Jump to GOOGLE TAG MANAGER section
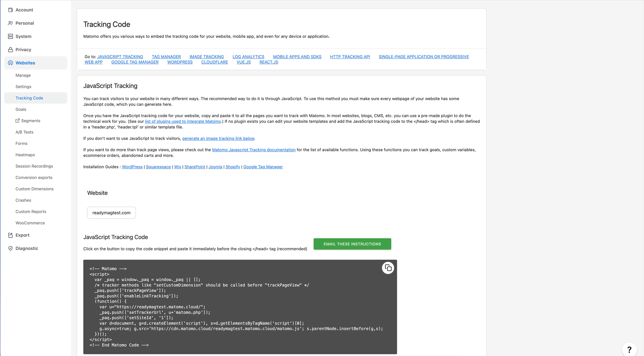 click(x=135, y=62)
